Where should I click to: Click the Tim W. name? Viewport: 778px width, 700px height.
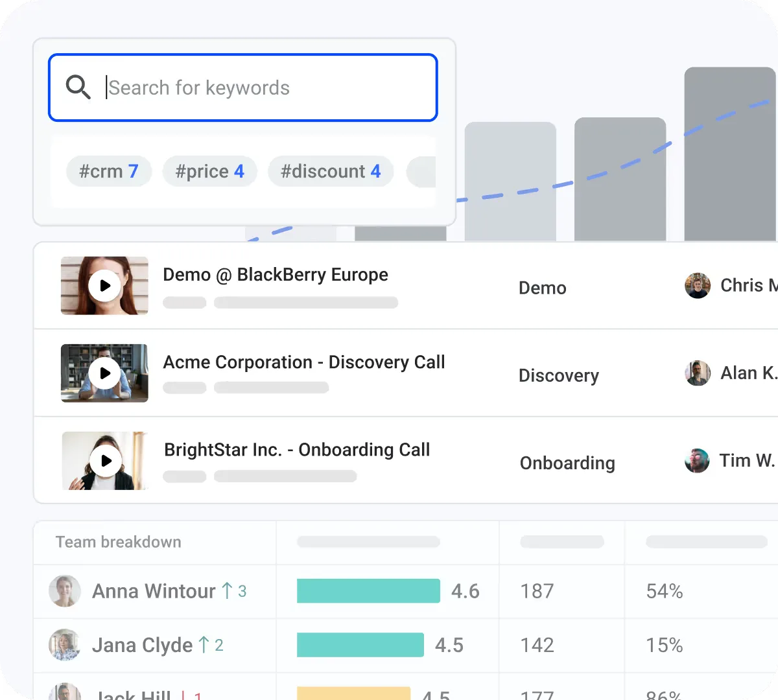click(x=747, y=461)
